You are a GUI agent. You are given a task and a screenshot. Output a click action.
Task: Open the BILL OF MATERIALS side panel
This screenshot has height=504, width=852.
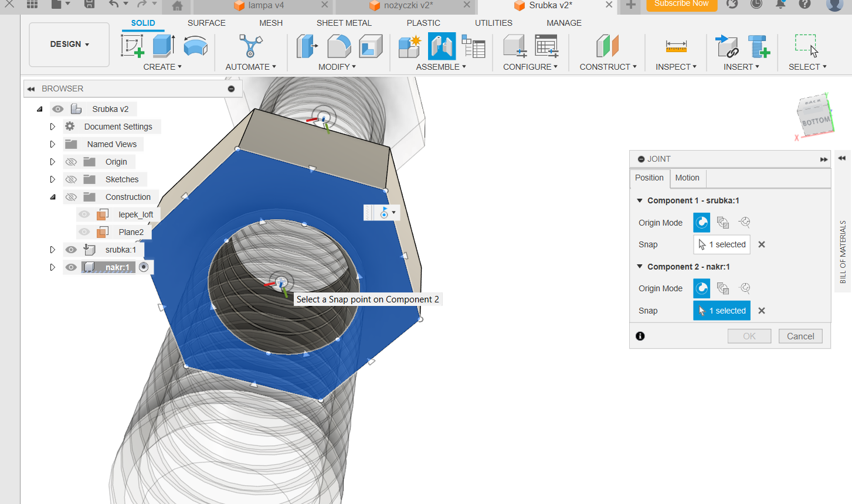[843, 252]
